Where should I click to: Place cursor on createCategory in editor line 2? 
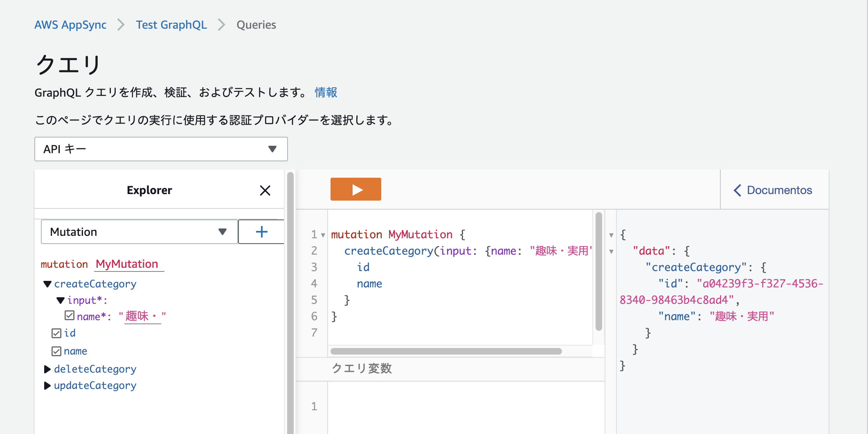tap(389, 251)
